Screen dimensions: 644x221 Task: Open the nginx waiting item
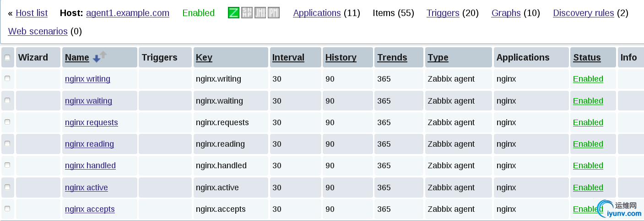pos(88,101)
